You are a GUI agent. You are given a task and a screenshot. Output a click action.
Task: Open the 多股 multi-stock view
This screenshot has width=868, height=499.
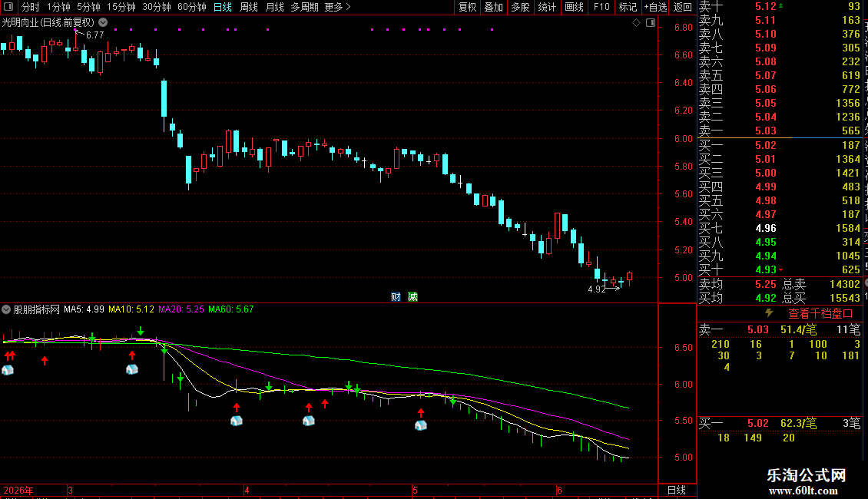[520, 7]
